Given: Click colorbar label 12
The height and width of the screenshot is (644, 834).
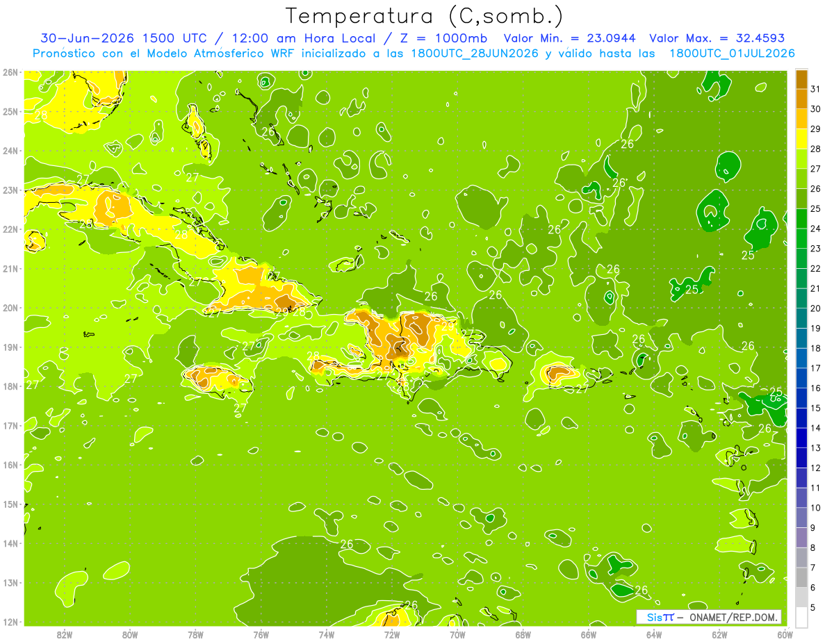Looking at the screenshot, I should 815,468.
